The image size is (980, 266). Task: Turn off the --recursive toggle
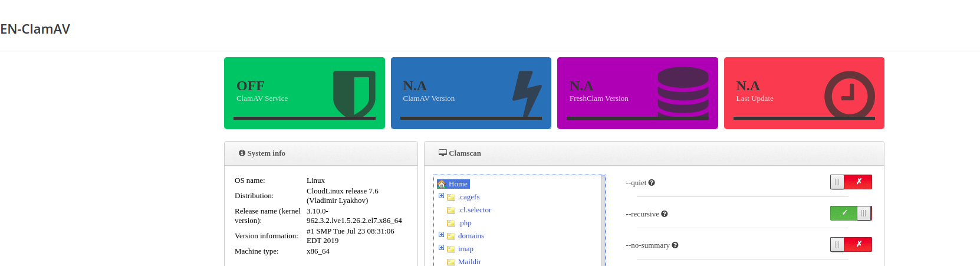(x=850, y=214)
